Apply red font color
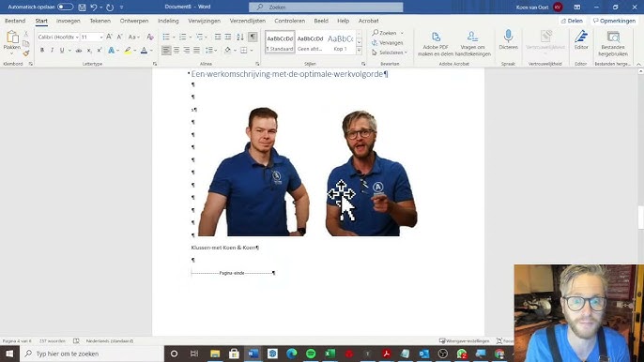 tap(145, 50)
